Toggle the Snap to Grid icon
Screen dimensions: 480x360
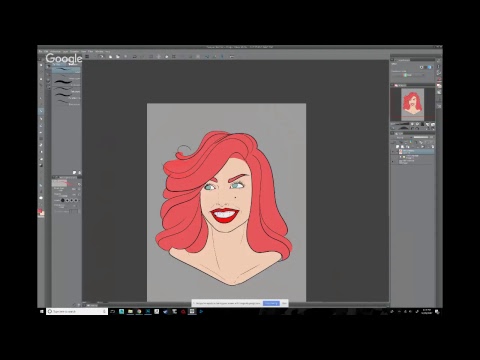click(222, 56)
